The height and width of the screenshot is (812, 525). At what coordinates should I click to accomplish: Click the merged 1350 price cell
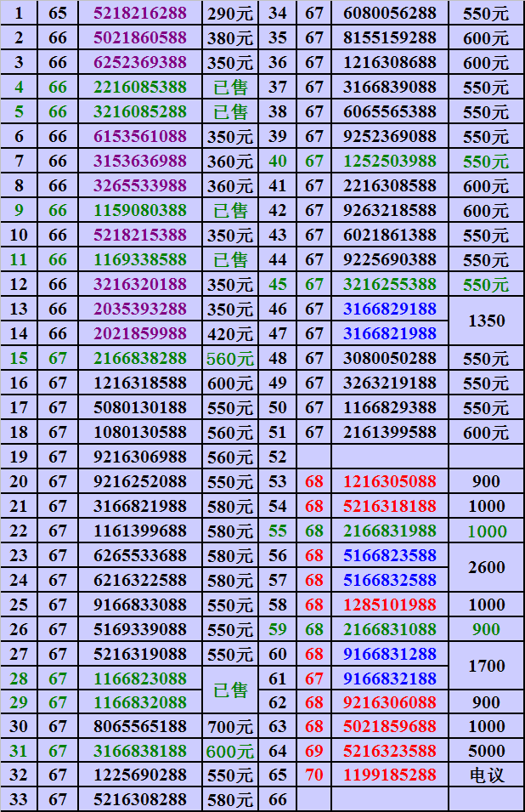pyautogui.click(x=486, y=321)
